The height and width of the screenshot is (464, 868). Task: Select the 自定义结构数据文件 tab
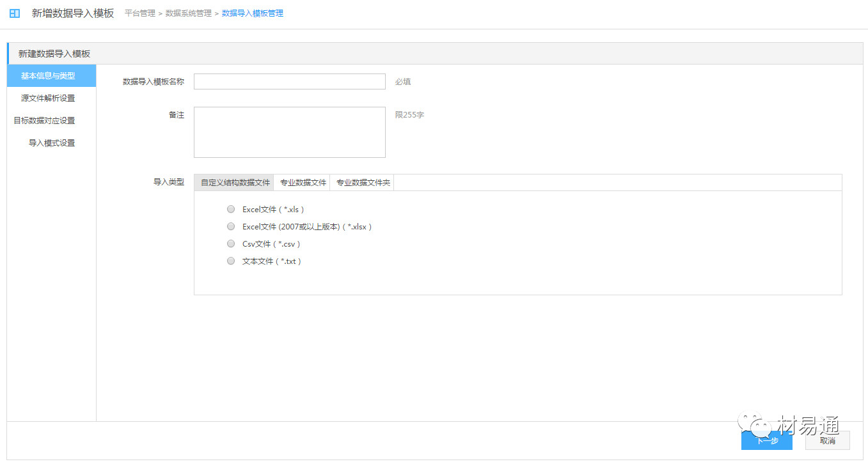pyautogui.click(x=235, y=183)
